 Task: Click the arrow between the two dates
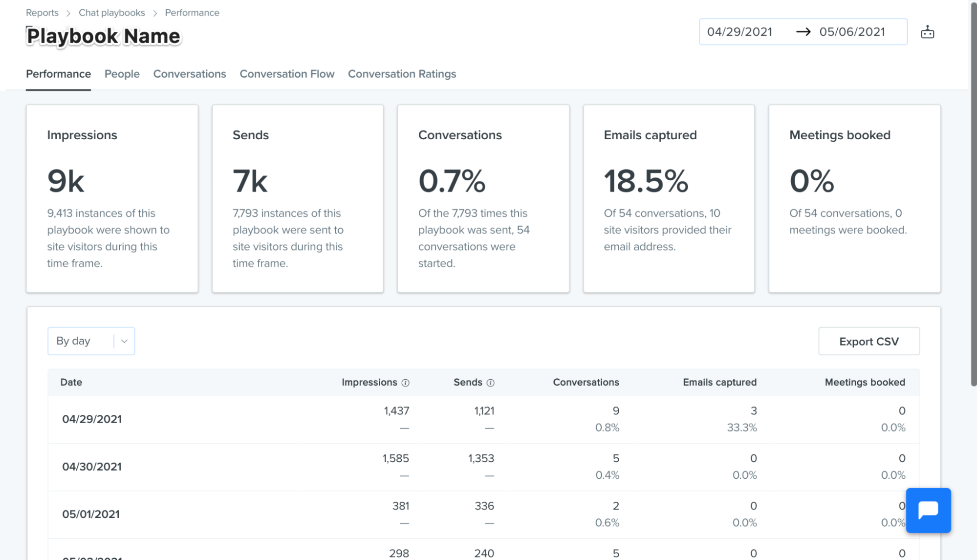tap(803, 32)
